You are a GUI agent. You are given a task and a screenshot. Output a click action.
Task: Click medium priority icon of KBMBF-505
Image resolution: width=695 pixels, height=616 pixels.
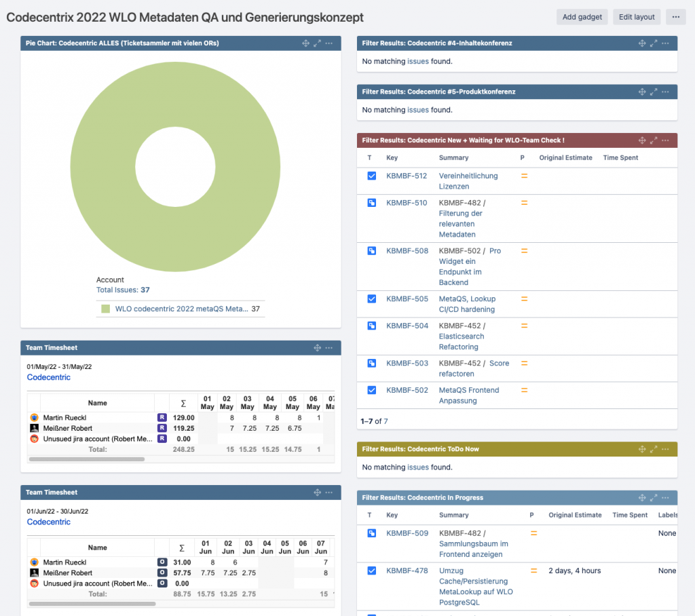523,299
